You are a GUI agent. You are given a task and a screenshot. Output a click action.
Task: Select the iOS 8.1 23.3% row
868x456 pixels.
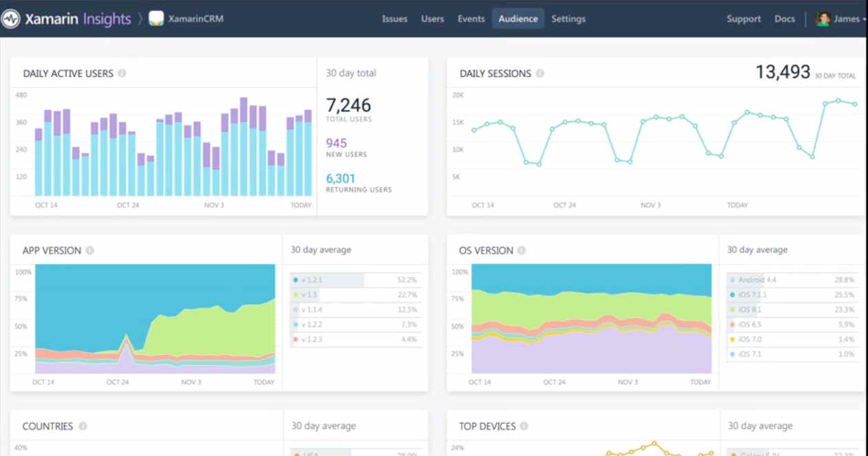tap(792, 310)
